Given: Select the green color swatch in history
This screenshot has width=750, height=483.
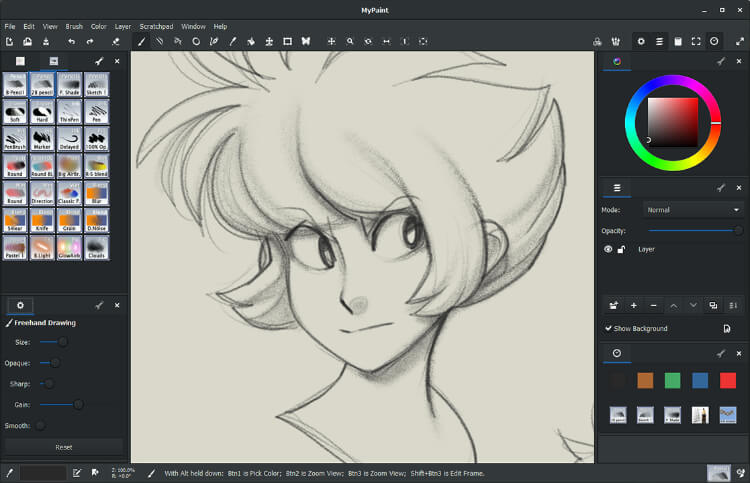Looking at the screenshot, I should 673,380.
